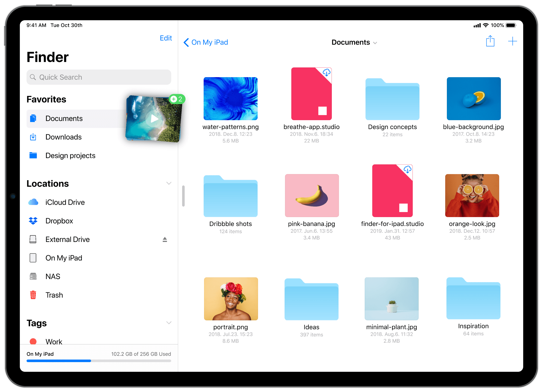
Task: Click the "124 items" label under Dribbble shots
Action: 231,232
